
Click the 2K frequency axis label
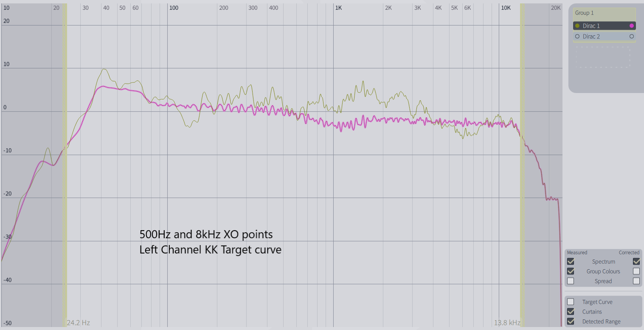click(388, 8)
